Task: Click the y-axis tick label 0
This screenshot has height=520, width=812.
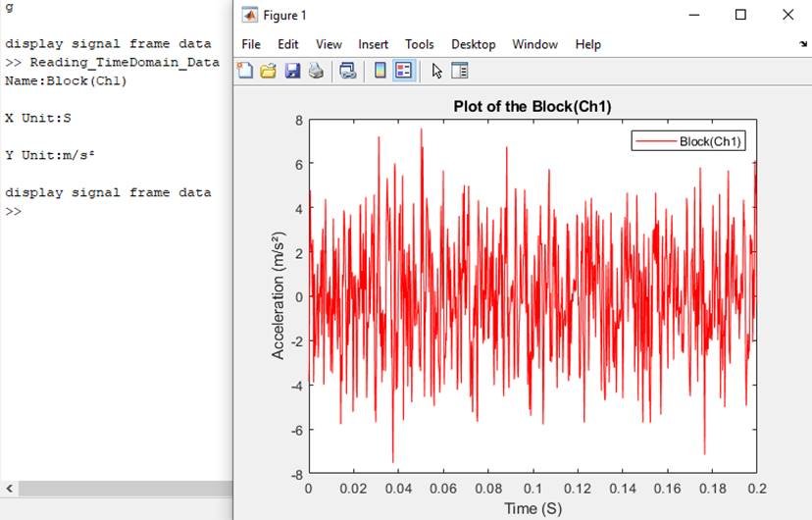Action: (299, 297)
